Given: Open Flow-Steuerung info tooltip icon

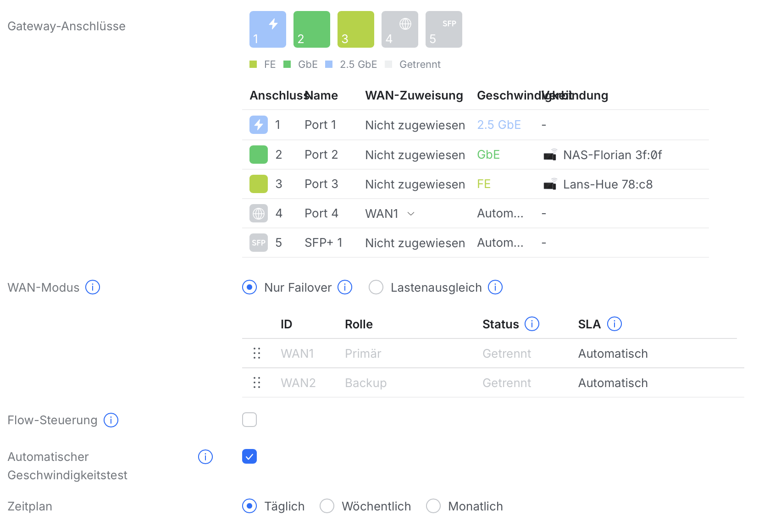Looking at the screenshot, I should [x=111, y=420].
